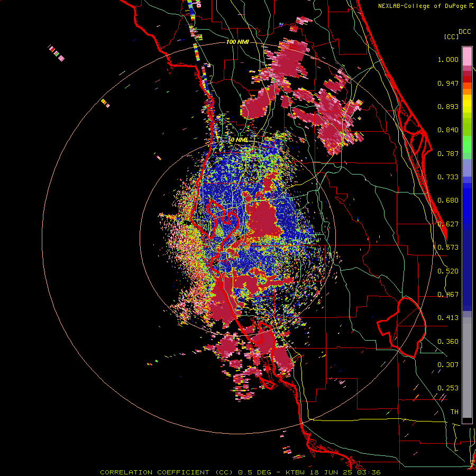Click the 0.413 colorbar value
This screenshot has width=476, height=476.
click(x=448, y=318)
